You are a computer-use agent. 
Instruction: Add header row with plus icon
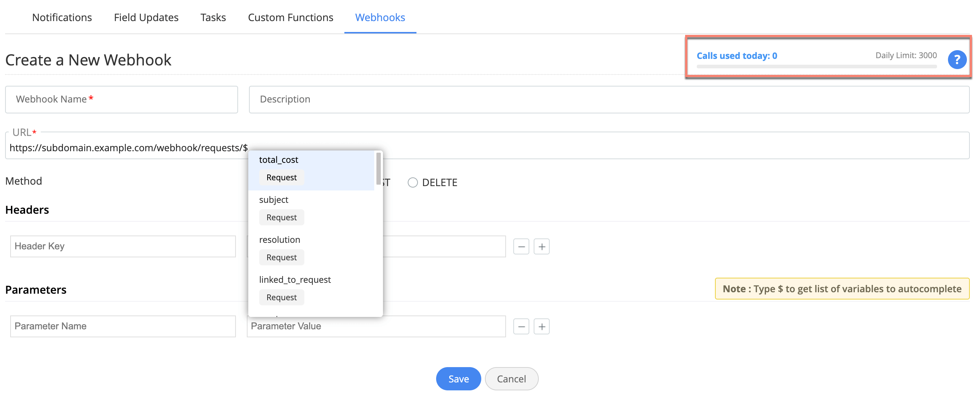coord(541,246)
